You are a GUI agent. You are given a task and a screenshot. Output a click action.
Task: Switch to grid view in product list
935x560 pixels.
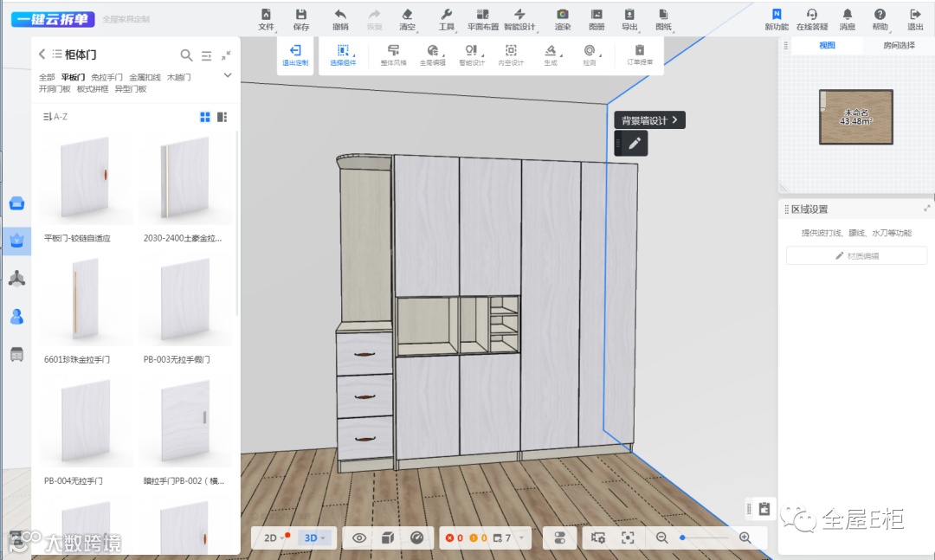pos(205,117)
